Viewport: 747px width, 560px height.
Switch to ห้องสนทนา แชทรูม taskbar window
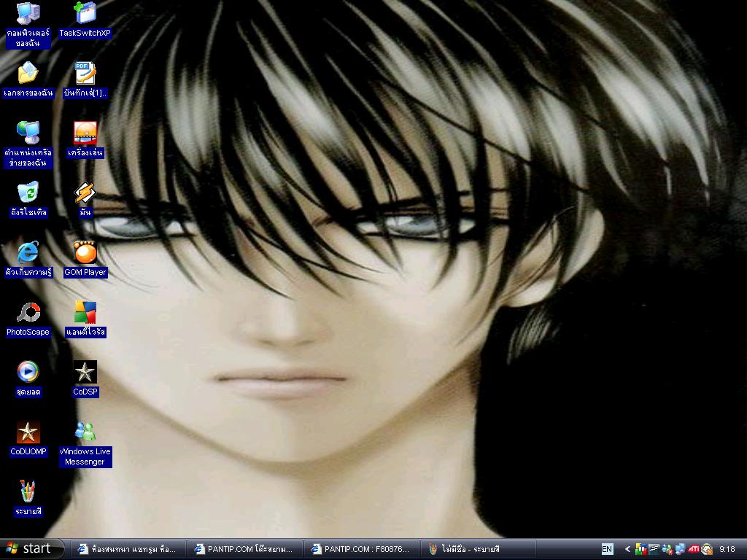(x=128, y=549)
